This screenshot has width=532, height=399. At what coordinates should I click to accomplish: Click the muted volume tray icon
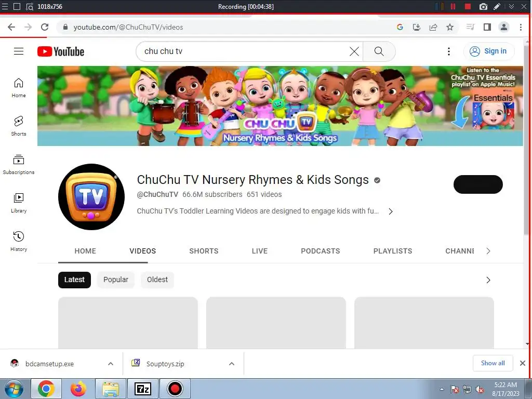click(x=480, y=390)
